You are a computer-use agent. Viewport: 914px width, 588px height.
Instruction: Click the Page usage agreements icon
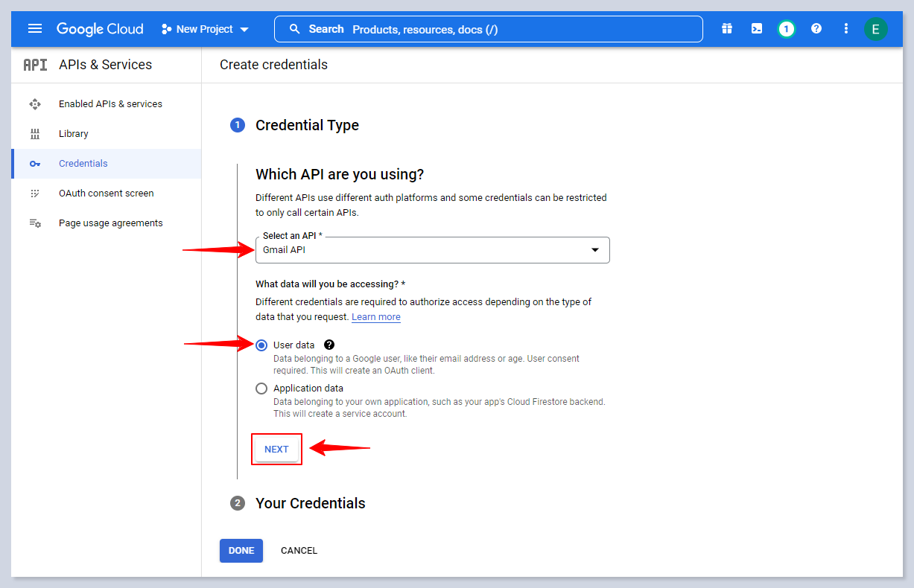point(35,223)
